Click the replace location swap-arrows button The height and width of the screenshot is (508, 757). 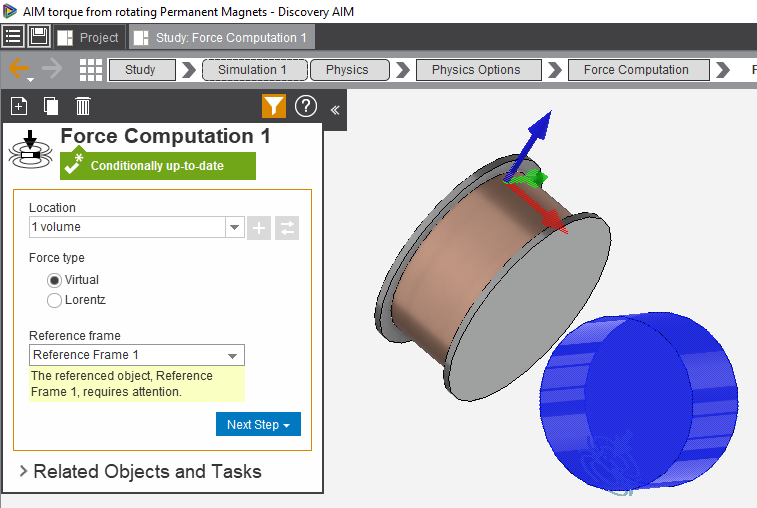[287, 228]
